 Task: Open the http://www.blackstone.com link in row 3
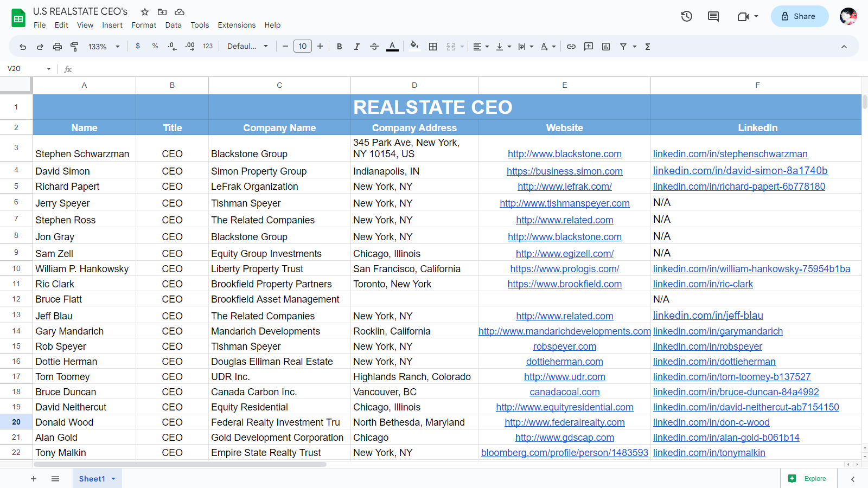pos(565,154)
